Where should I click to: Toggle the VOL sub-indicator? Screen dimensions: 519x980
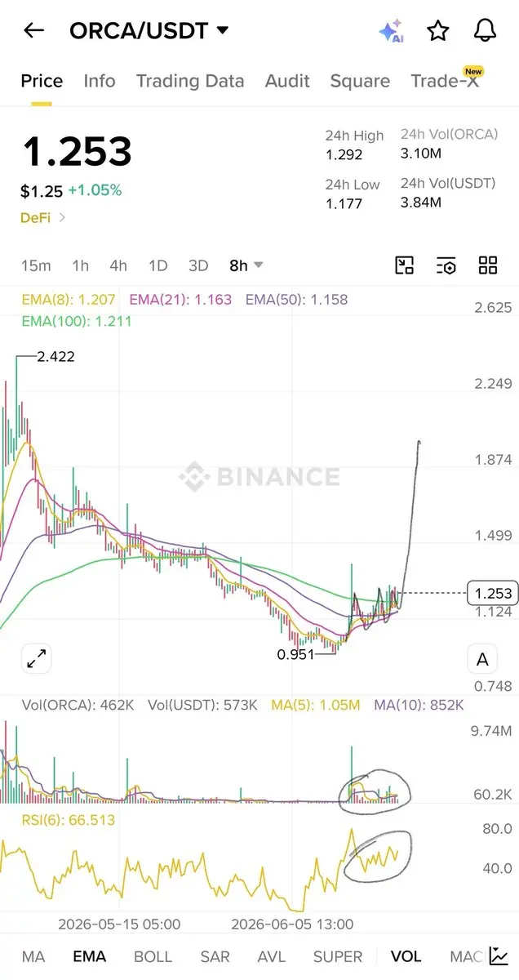pyautogui.click(x=406, y=956)
